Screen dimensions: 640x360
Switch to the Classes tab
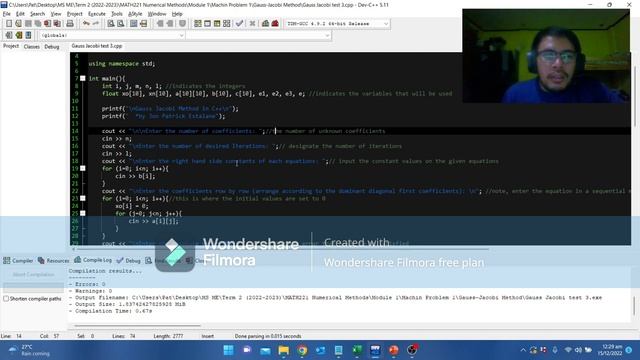pos(31,47)
